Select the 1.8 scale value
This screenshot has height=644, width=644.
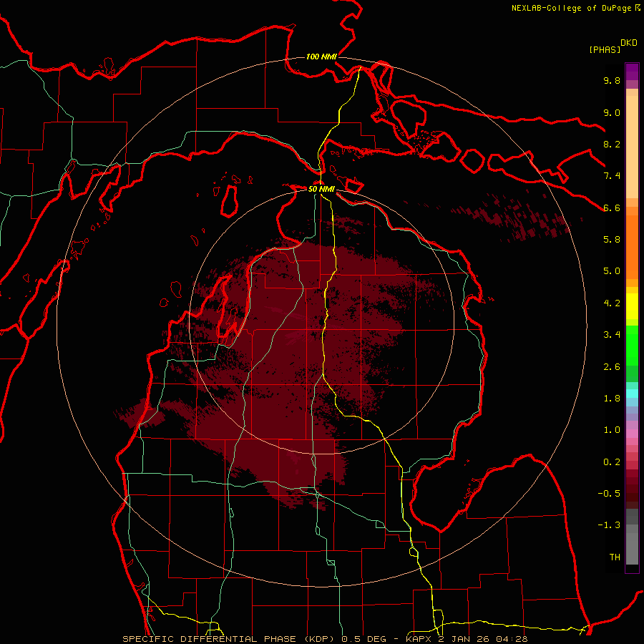(612, 399)
